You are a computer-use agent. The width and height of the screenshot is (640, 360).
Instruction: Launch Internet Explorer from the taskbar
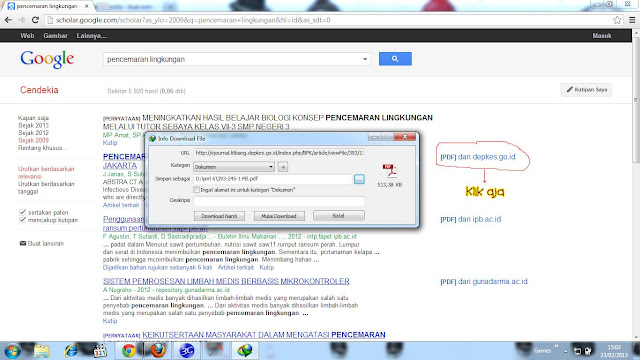pos(71,351)
